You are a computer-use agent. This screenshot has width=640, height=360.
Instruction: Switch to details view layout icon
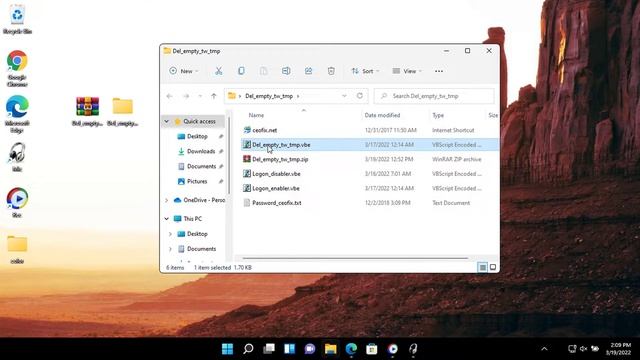[482, 267]
